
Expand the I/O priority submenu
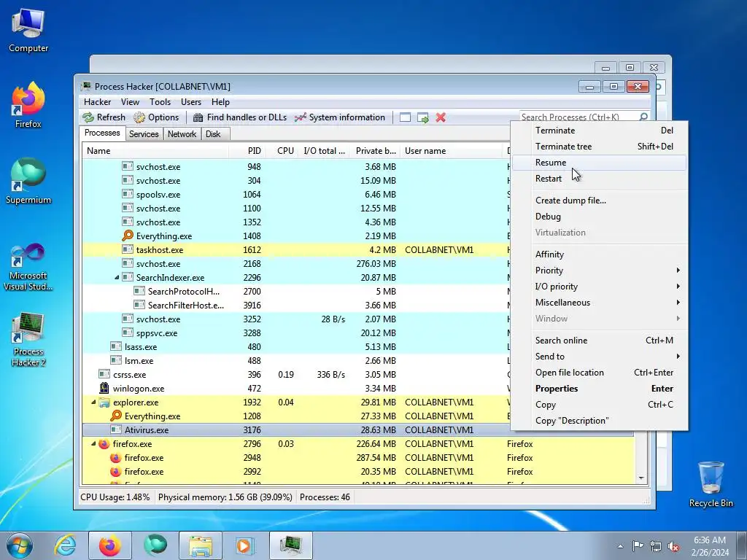point(600,286)
